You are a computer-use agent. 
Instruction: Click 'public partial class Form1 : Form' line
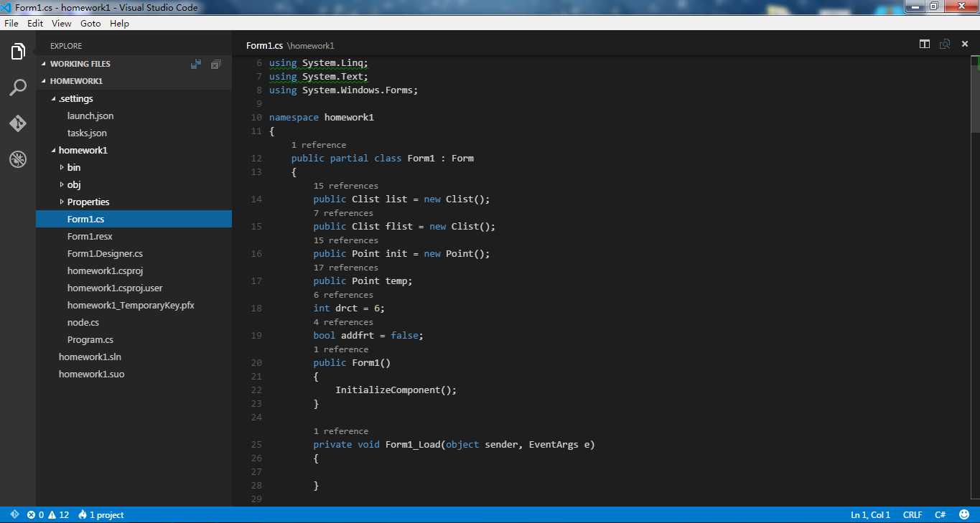click(x=383, y=159)
